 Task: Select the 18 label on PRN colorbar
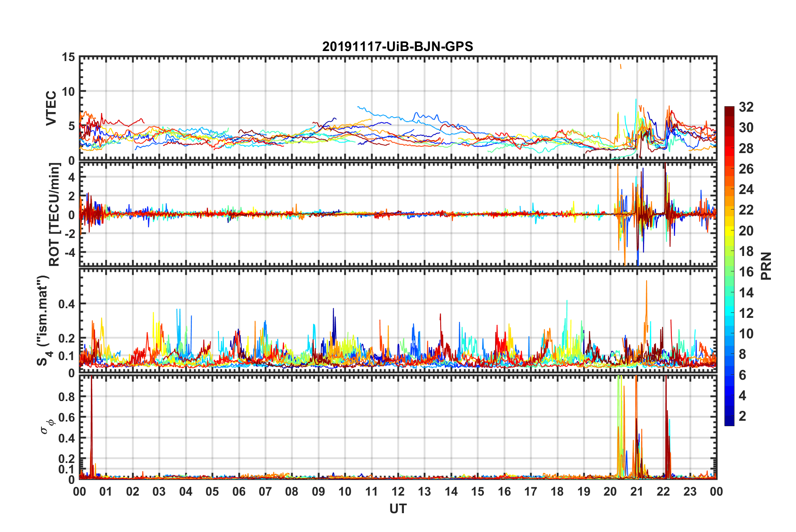(x=746, y=251)
